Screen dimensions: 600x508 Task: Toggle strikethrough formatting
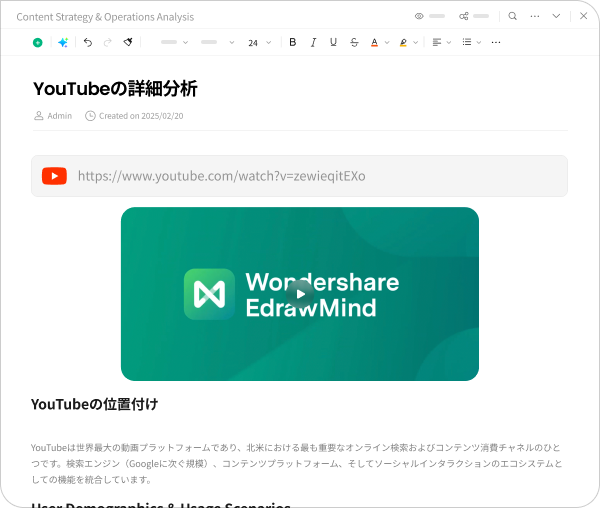click(x=354, y=43)
